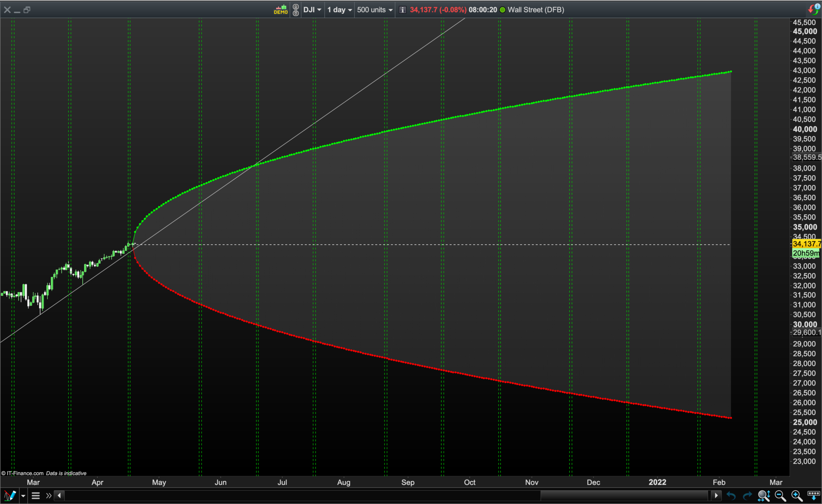Viewport: 822px width, 504px height.
Task: Expand the toolbar with double chevron
Action: (49, 496)
